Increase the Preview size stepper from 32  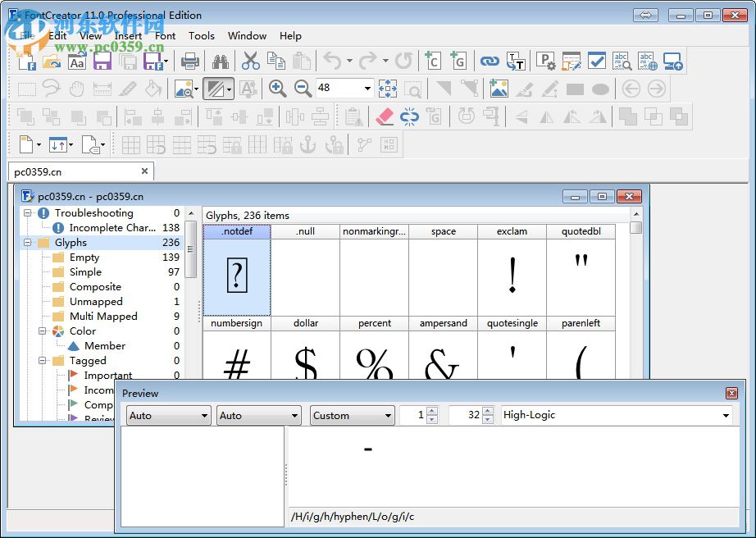tap(489, 412)
